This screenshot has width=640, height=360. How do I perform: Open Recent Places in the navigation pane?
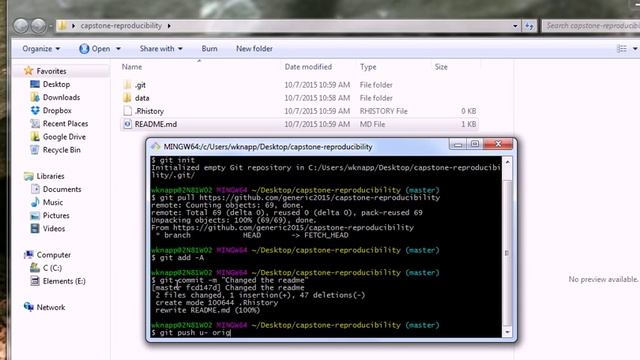[x=65, y=123]
